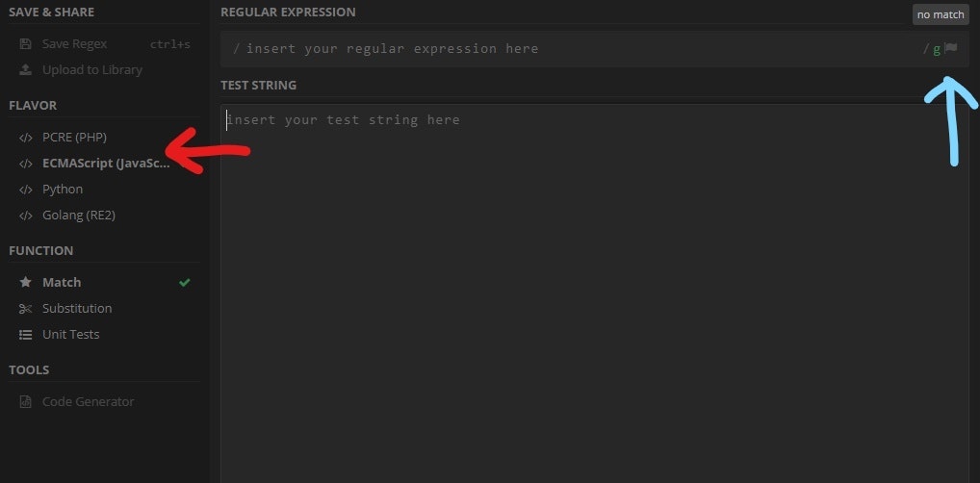Viewport: 980px width, 483px height.
Task: Click the Golang (RE2) code icon
Action: (x=25, y=216)
